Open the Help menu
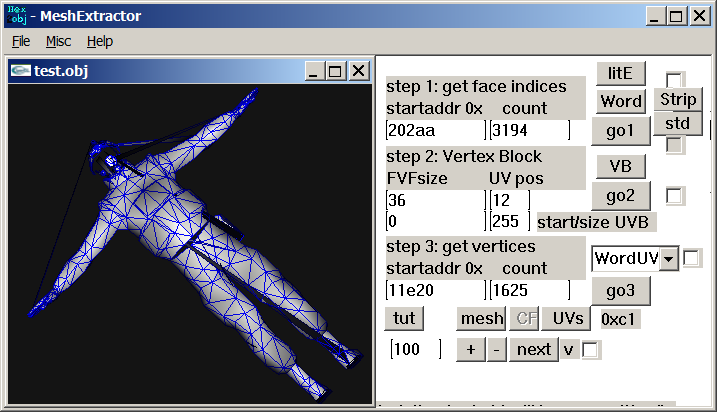Screen dimensions: 717x412 (100, 42)
